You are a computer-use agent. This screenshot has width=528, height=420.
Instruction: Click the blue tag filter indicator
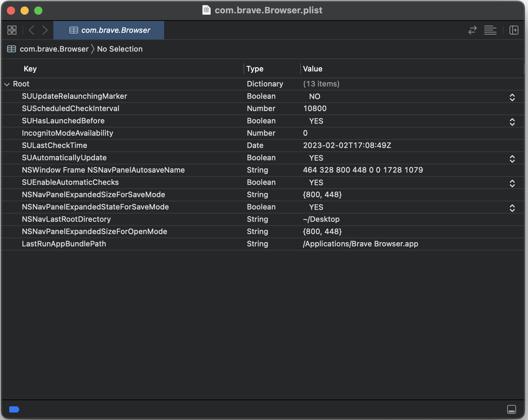click(14, 409)
